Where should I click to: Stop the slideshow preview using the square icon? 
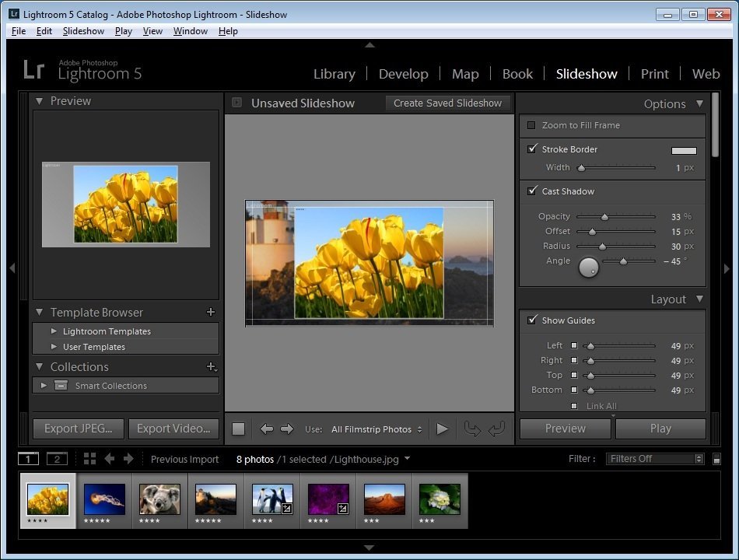tap(238, 429)
